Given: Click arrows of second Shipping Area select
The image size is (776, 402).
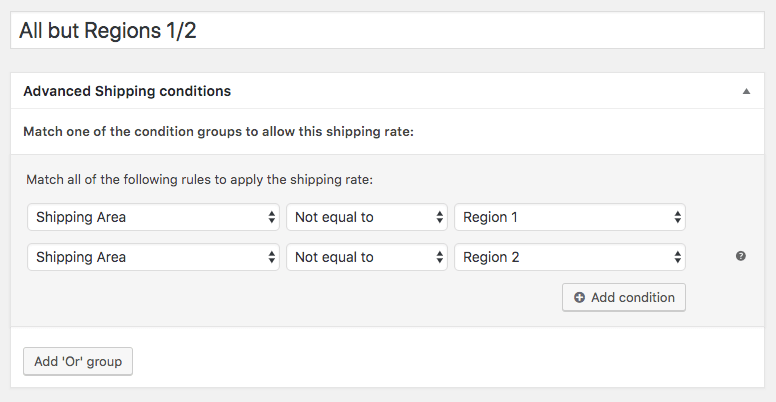Looking at the screenshot, I should tap(271, 257).
